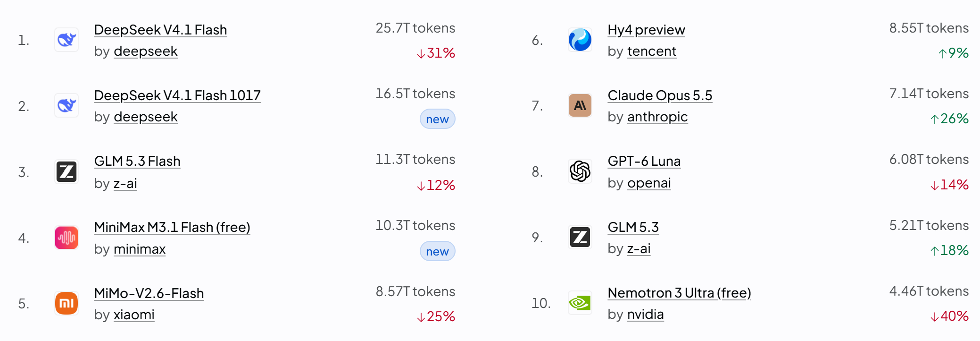Click the Z icon beside GLM 5.3
980x341 pixels.
point(580,237)
